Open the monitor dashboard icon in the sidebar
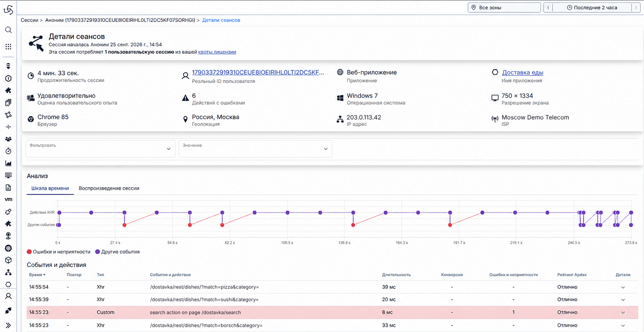The width and height of the screenshot is (644, 332). (x=8, y=175)
